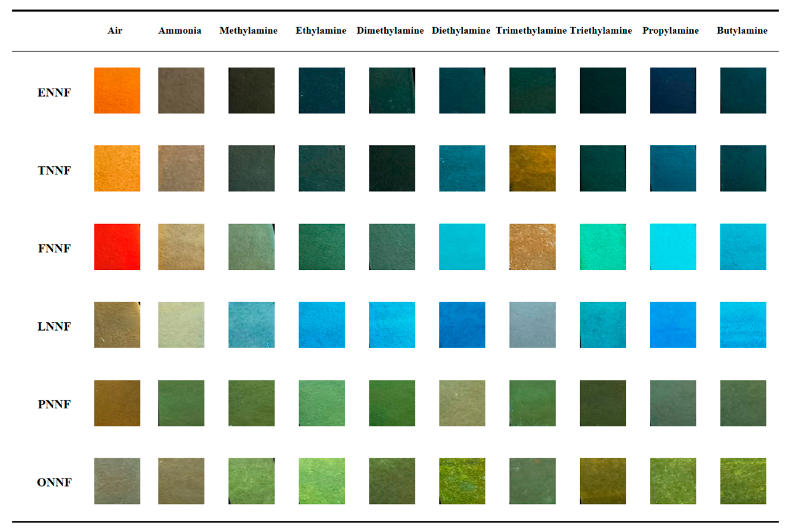Select the LNNF Diethylamine deep blue swatch
This screenshot has width=790, height=532.
[462, 325]
